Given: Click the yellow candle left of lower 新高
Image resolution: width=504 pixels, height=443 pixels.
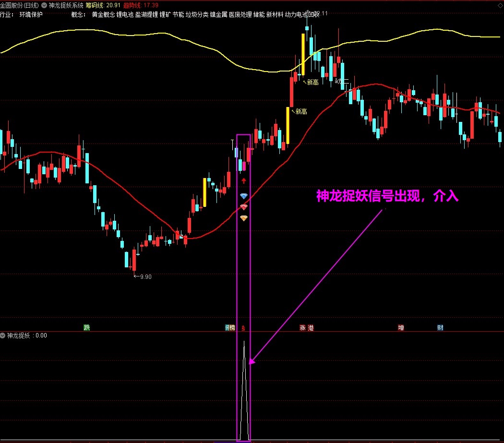Looking at the screenshot, I should 288,125.
